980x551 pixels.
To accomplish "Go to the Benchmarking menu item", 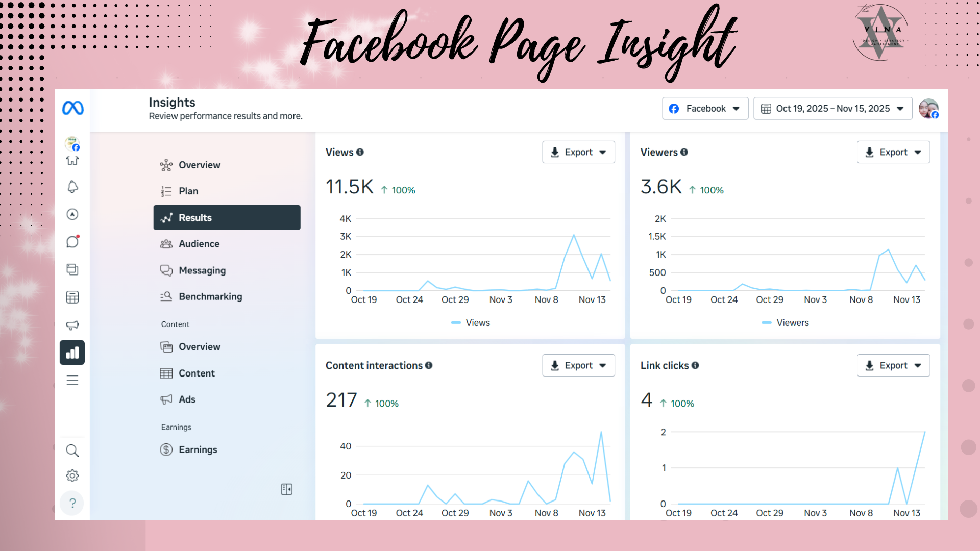I will tap(210, 296).
